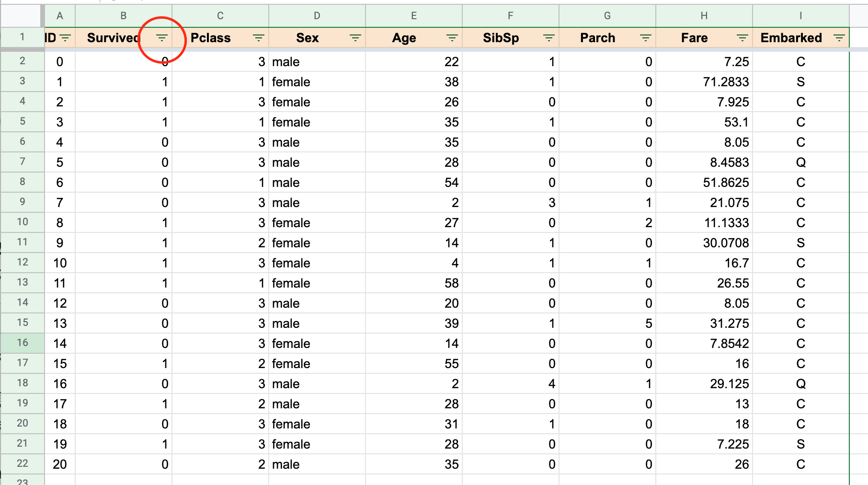Image resolution: width=868 pixels, height=485 pixels.
Task: Open the filter icon on Age column
Action: 452,38
